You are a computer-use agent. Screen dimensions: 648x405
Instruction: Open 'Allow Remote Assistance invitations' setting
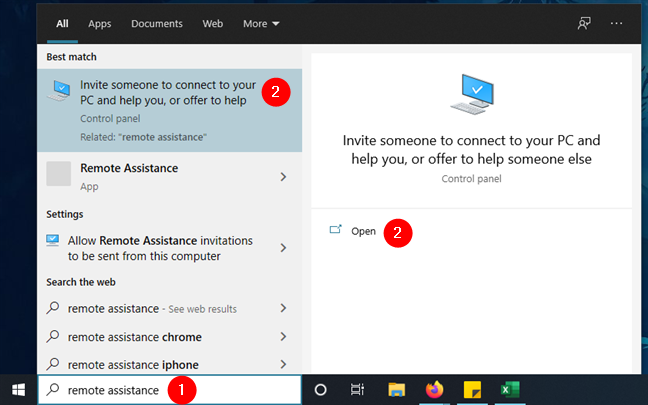(169, 248)
